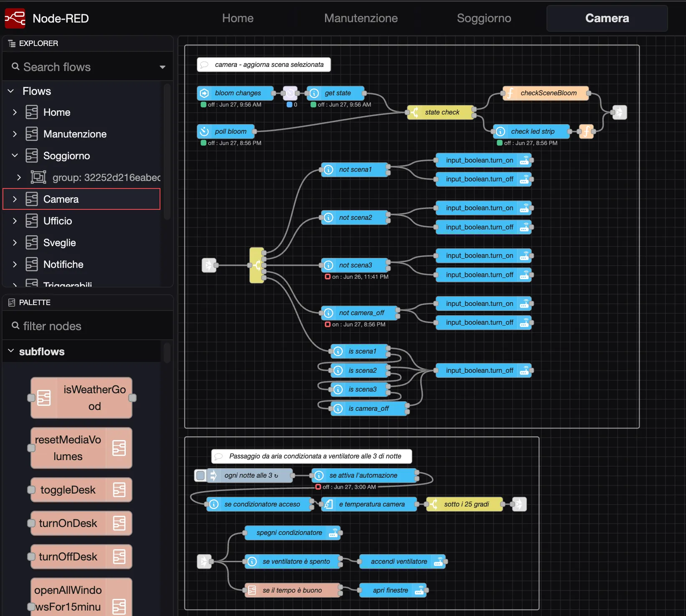Select the not scena3 state node
The image size is (686, 616).
355,265
